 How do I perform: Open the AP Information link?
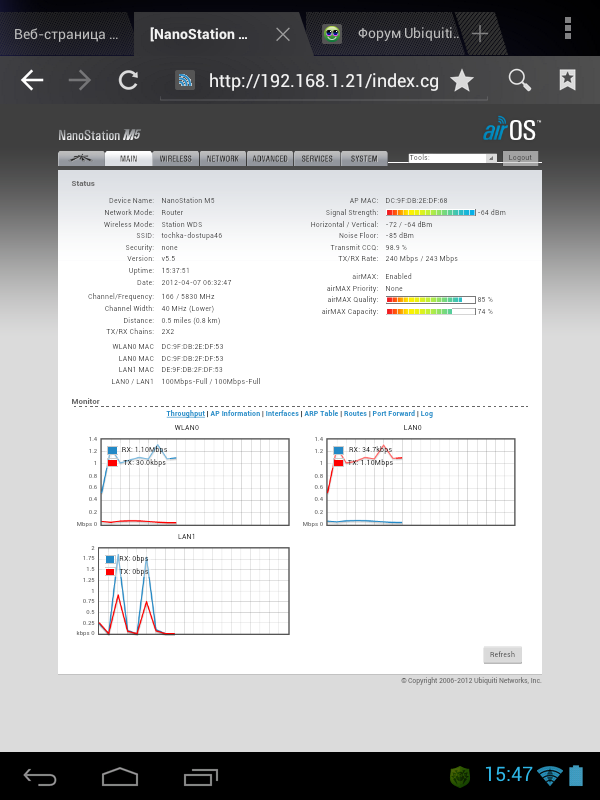tap(235, 414)
